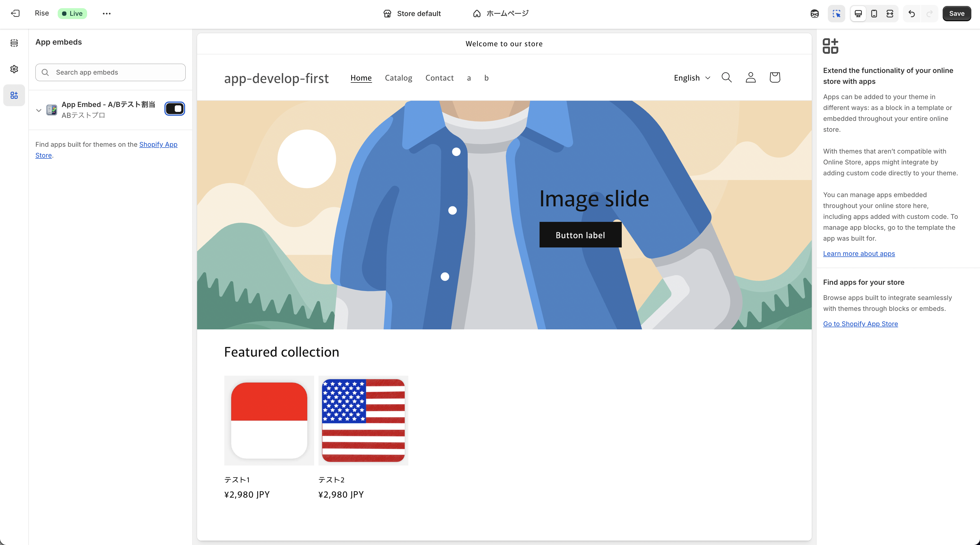The image size is (980, 545).
Task: Expand the App Embed A/B test chevron
Action: (38, 110)
